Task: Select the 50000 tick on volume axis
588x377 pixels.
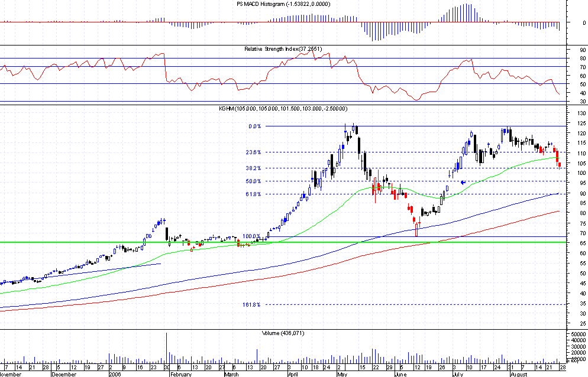Action: (x=577, y=334)
